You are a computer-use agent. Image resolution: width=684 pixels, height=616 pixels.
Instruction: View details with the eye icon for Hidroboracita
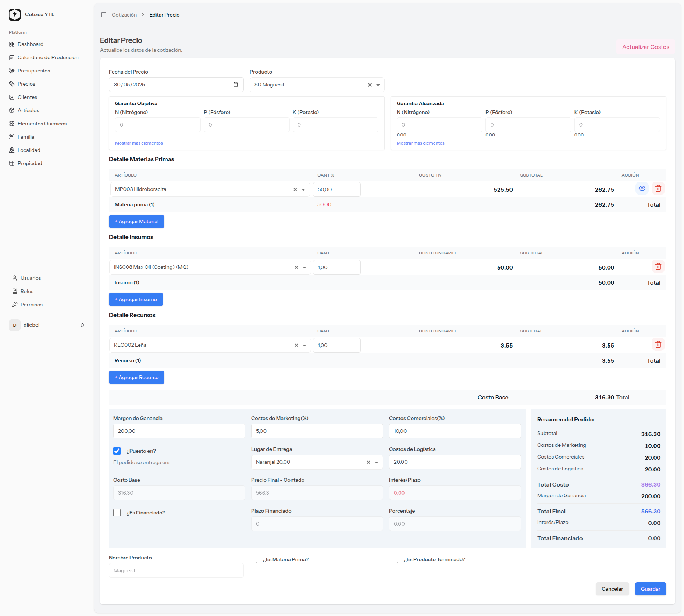pyautogui.click(x=642, y=189)
